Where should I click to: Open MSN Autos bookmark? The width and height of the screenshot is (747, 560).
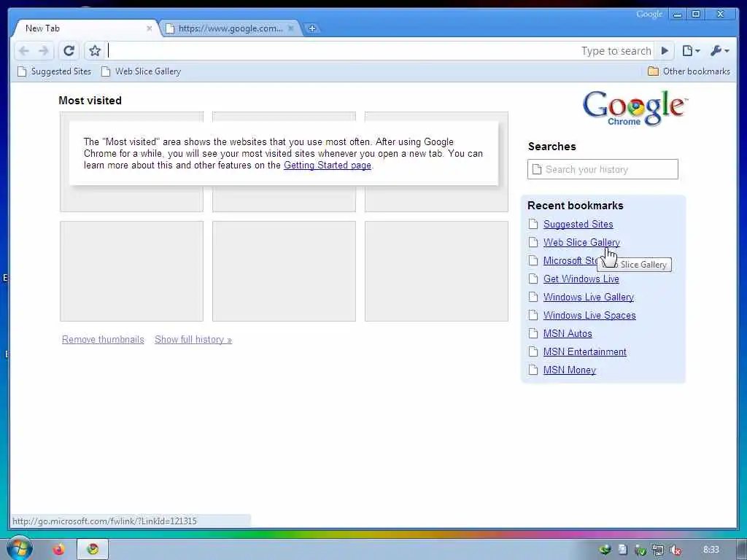click(568, 334)
